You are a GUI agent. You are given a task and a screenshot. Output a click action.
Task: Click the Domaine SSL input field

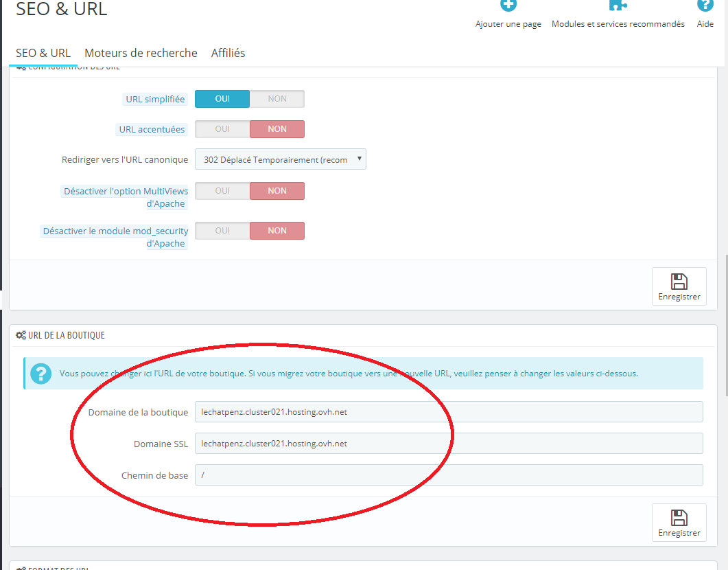tap(449, 444)
